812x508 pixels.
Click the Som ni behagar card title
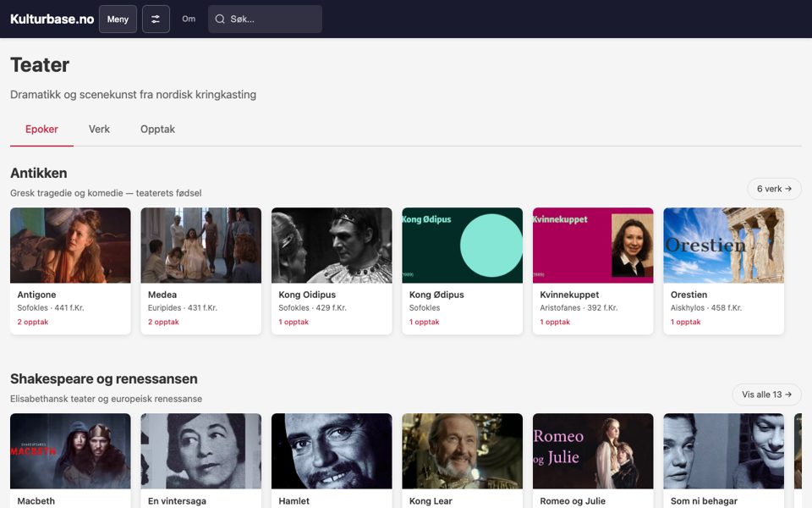[x=704, y=500]
